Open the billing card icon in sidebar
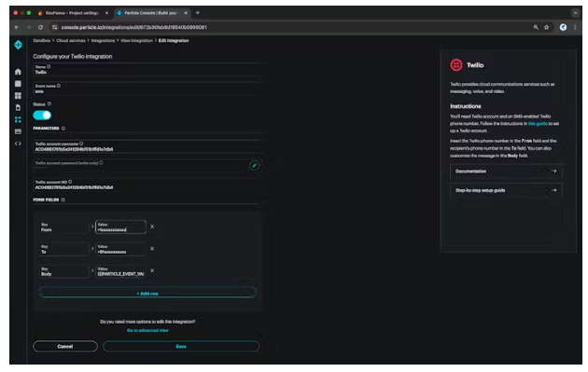The width and height of the screenshot is (588, 372). pos(18,131)
